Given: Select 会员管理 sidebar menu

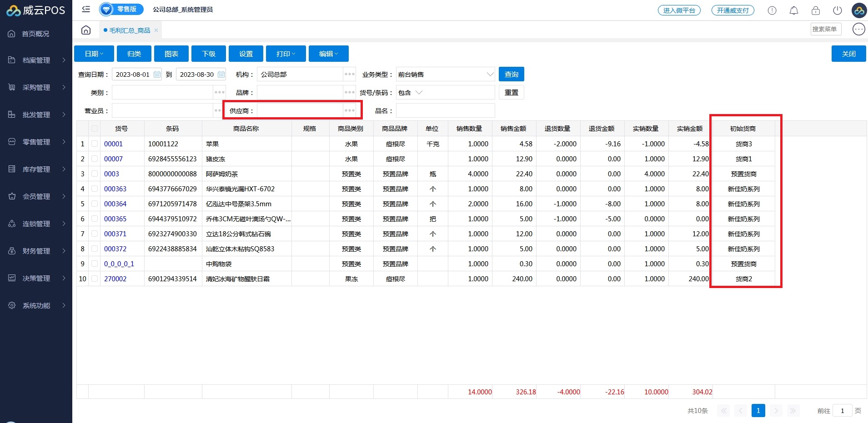Looking at the screenshot, I should 36,196.
